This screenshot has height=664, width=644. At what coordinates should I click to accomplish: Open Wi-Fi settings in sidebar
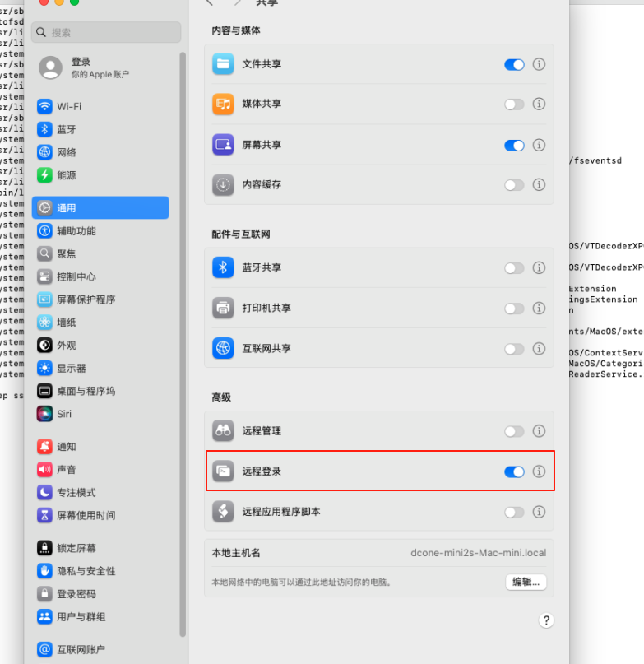coord(100,106)
